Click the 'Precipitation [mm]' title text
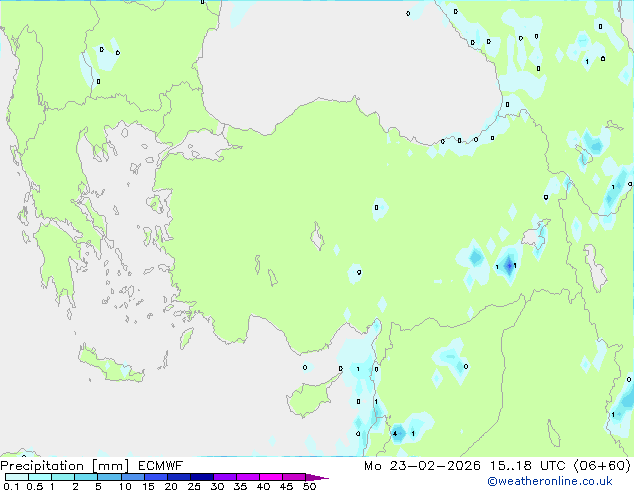The width and height of the screenshot is (634, 490). (64, 466)
